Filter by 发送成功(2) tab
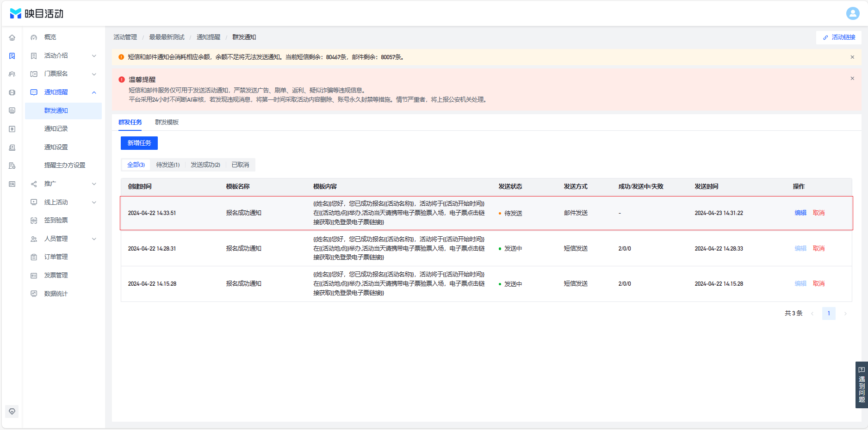The image size is (868, 430). (205, 165)
